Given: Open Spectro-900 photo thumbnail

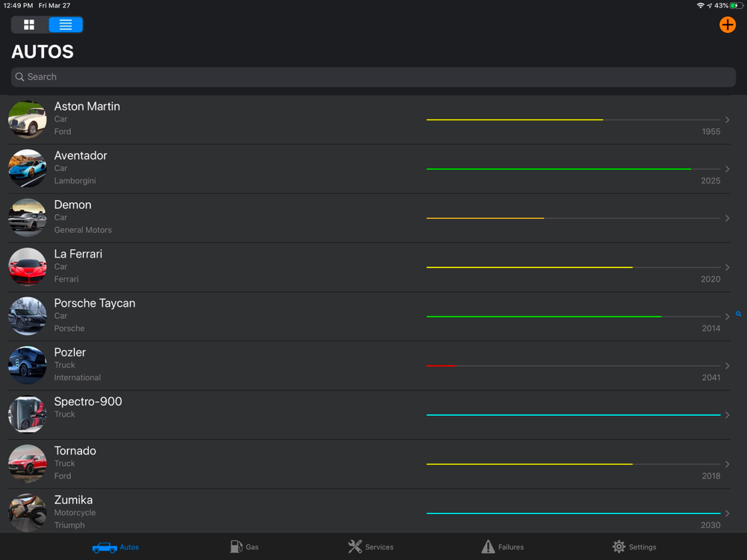Looking at the screenshot, I should coord(27,414).
